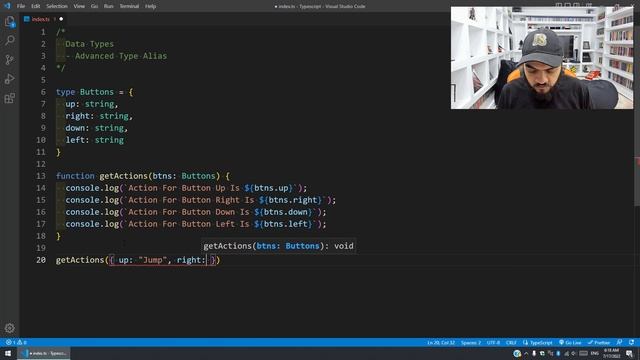Open the Manage gear settings icon
The image size is (640, 360).
tap(9, 328)
